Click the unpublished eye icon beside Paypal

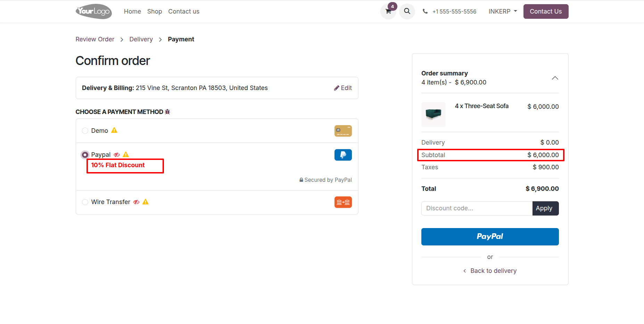point(117,155)
